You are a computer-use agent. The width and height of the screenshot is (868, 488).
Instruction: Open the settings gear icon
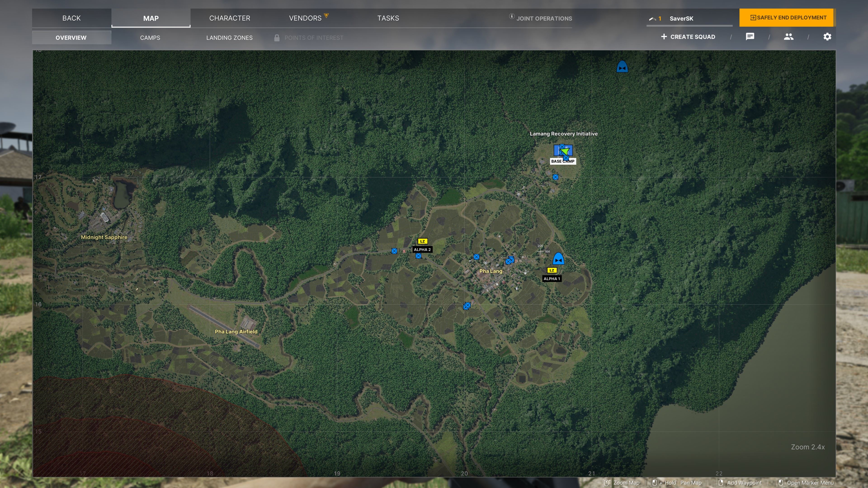click(x=827, y=37)
